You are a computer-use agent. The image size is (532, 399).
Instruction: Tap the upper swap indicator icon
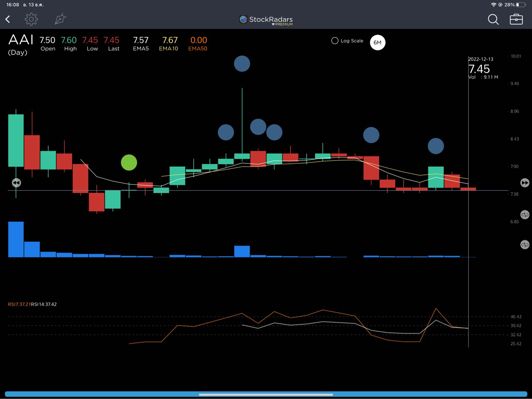(525, 215)
